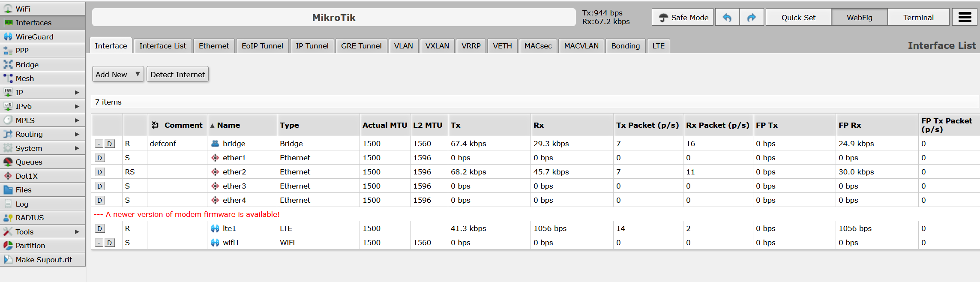Expand the MPLS submenu
The height and width of the screenshot is (282, 980).
tap(43, 120)
